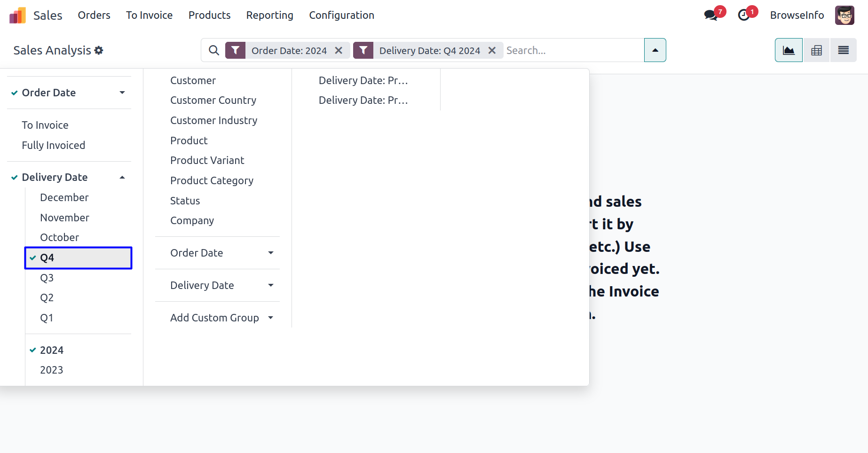This screenshot has width=868, height=453.
Task: Uncheck the 2024 delivery year filter
Action: (51, 350)
